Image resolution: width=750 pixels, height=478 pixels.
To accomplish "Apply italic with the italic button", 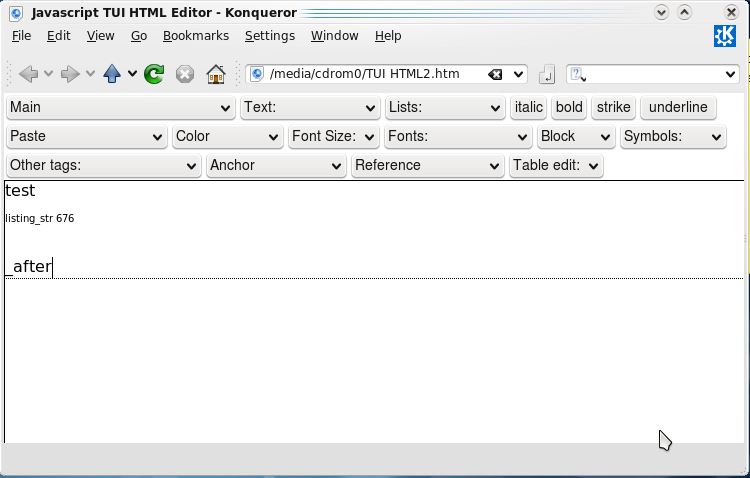I will [529, 107].
